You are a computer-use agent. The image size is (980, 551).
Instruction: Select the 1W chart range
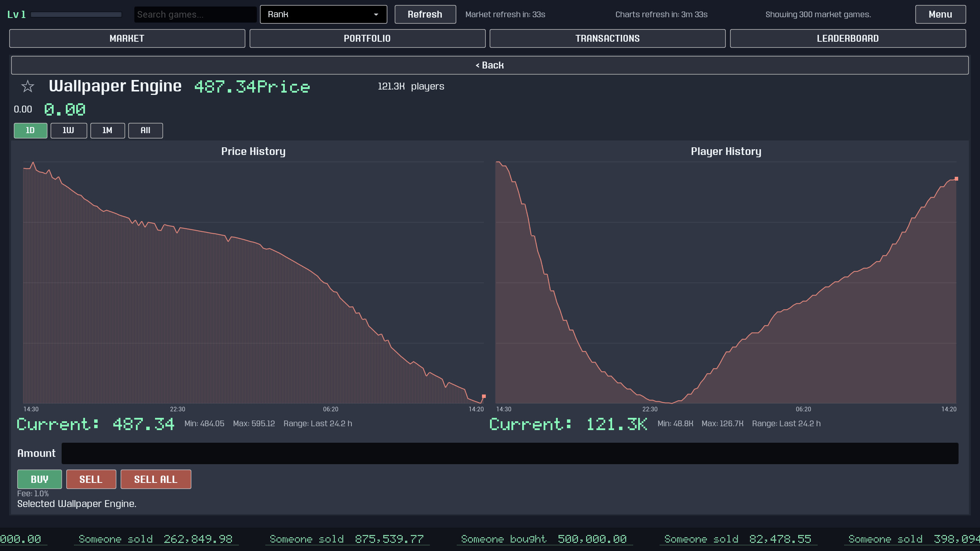click(69, 130)
